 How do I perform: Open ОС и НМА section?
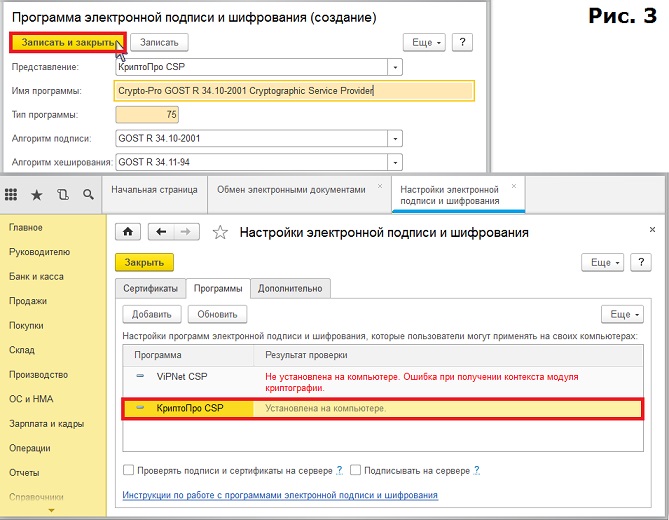pos(31,399)
